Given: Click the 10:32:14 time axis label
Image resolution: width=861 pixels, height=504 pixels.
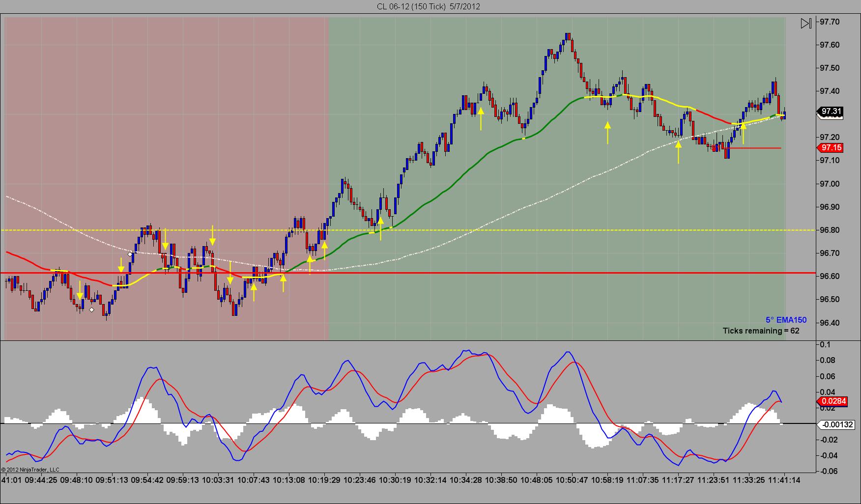Looking at the screenshot, I should pyautogui.click(x=430, y=479).
